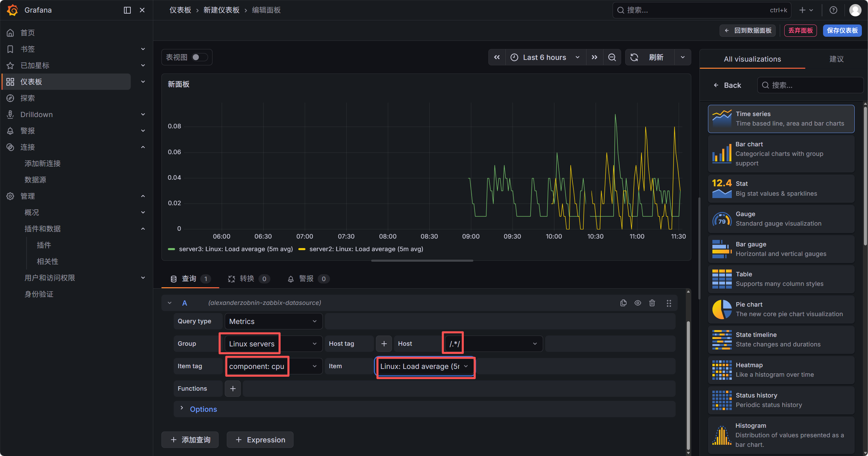Choose the Gauge visualization

coord(781,219)
